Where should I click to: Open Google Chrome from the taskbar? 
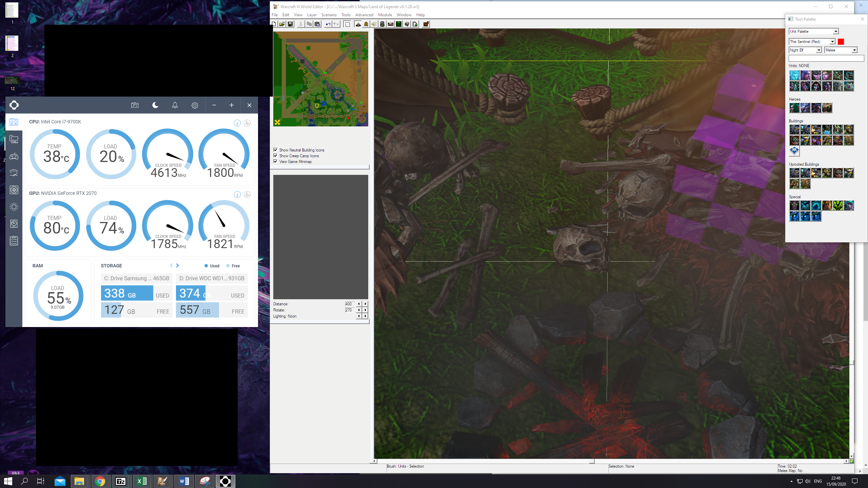(100, 481)
